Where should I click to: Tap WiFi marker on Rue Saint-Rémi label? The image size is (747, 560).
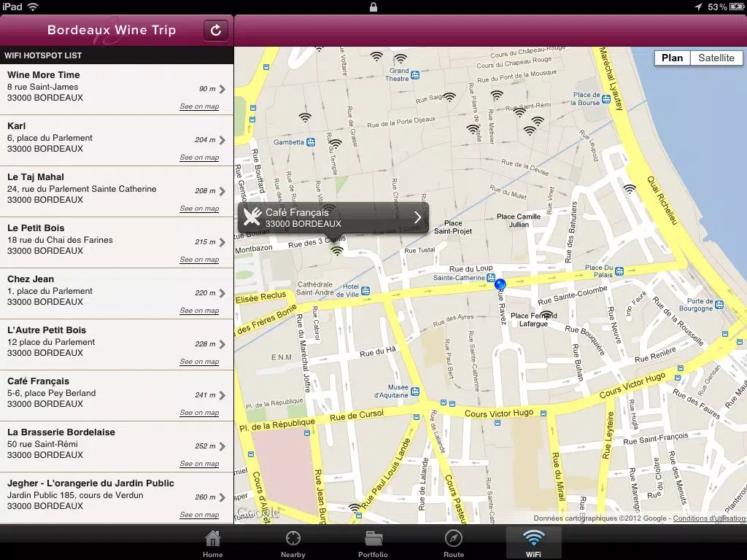click(519, 112)
